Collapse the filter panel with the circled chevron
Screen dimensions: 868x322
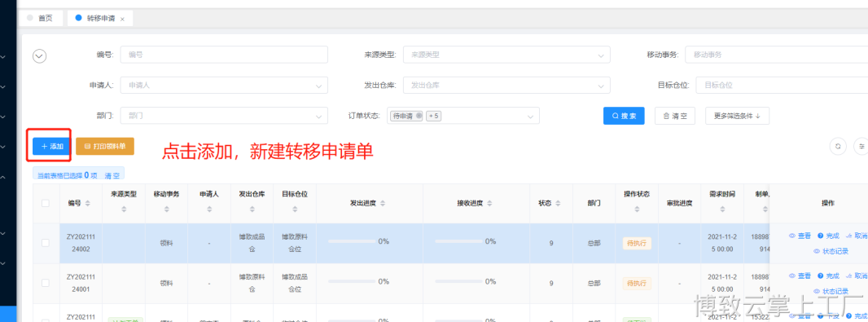click(39, 56)
